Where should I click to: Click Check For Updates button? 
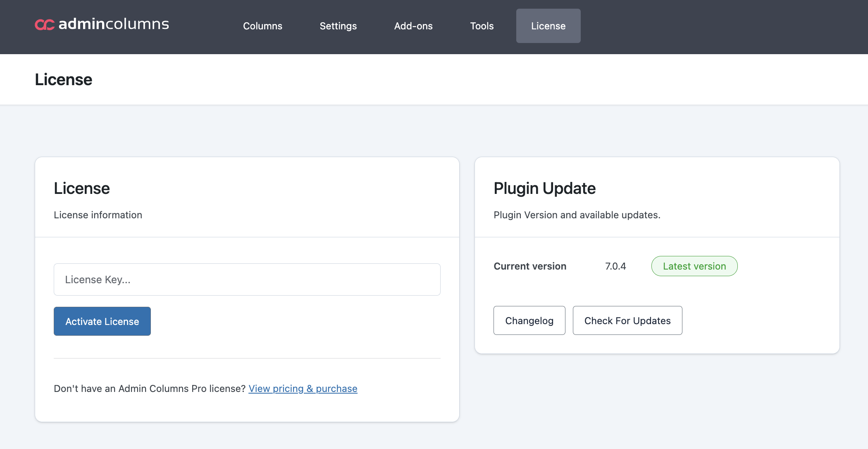click(627, 320)
